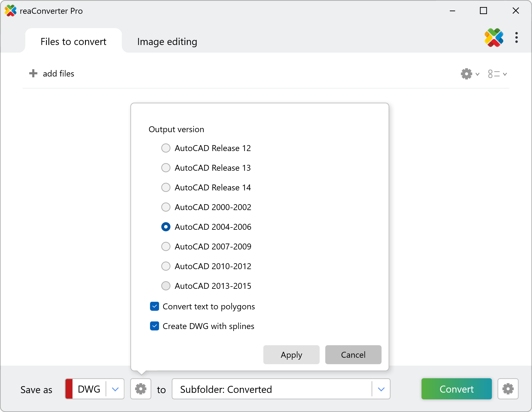Open conversion settings gear next to Convert

pos(508,389)
